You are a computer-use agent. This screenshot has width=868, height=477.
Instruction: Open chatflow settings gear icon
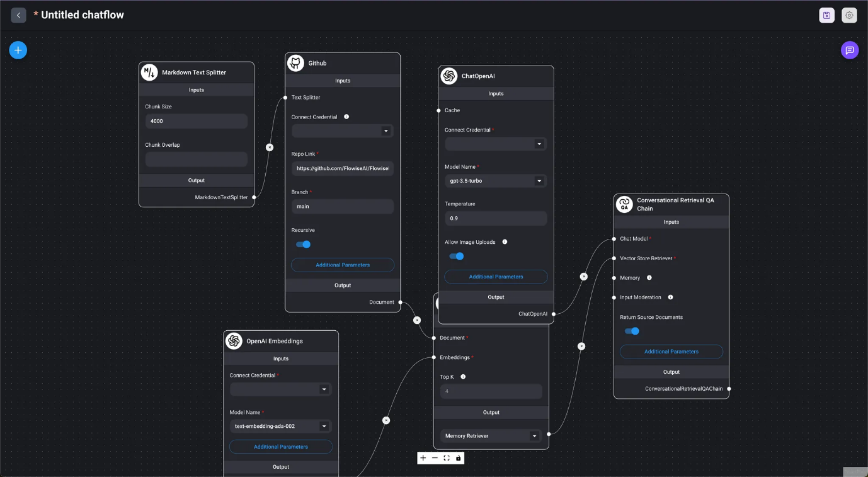tap(849, 15)
